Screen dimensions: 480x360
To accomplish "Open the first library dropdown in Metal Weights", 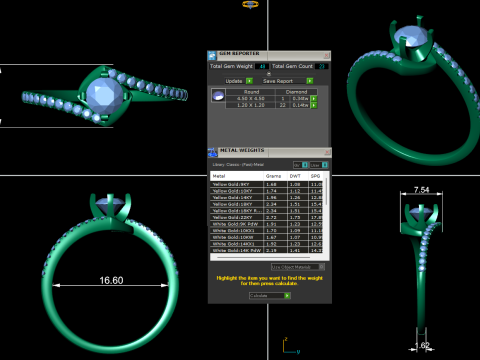I will pos(301,165).
